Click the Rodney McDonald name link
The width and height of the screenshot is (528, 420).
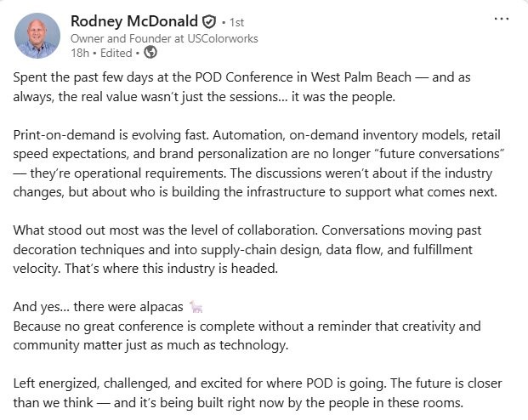coord(133,21)
